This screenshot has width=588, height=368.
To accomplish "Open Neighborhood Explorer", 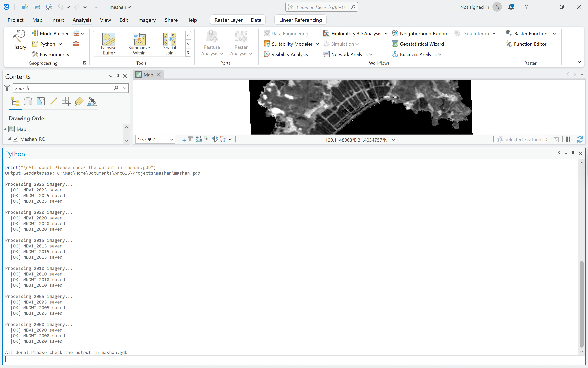I will coord(421,33).
